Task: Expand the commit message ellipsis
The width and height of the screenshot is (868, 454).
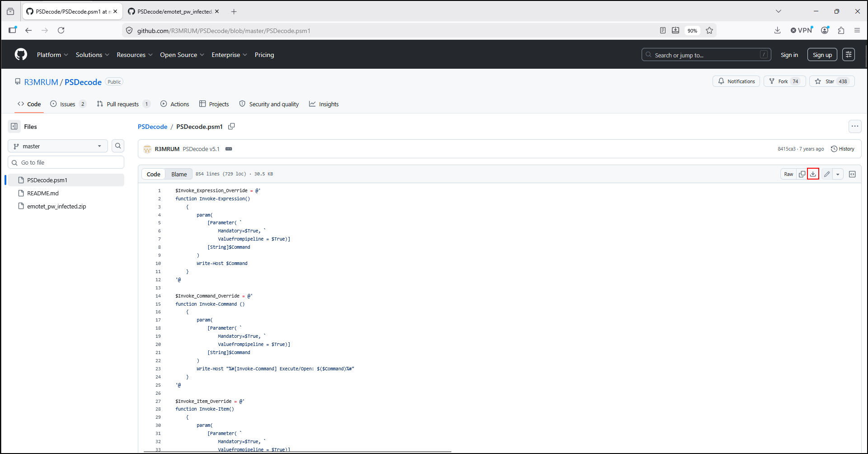Action: pos(229,149)
